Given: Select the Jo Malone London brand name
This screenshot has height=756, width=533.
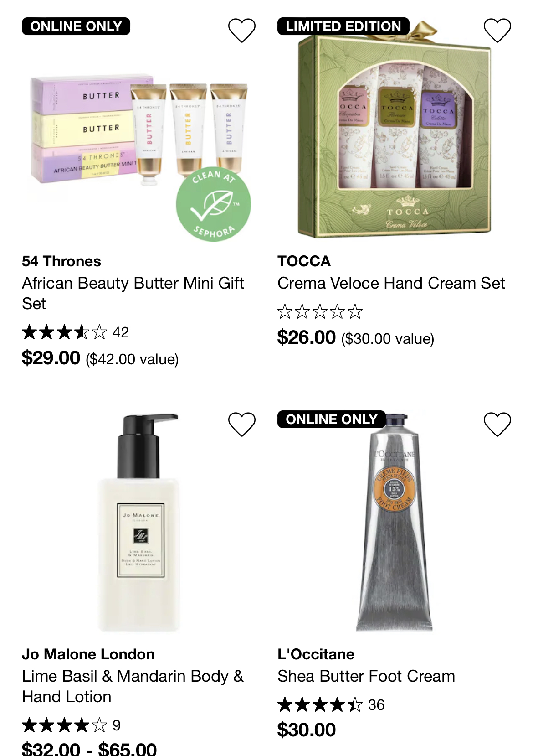Looking at the screenshot, I should [88, 654].
